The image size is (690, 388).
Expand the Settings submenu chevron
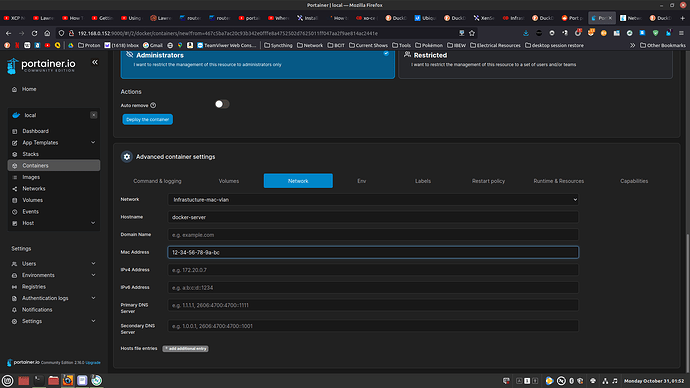[x=93, y=321]
